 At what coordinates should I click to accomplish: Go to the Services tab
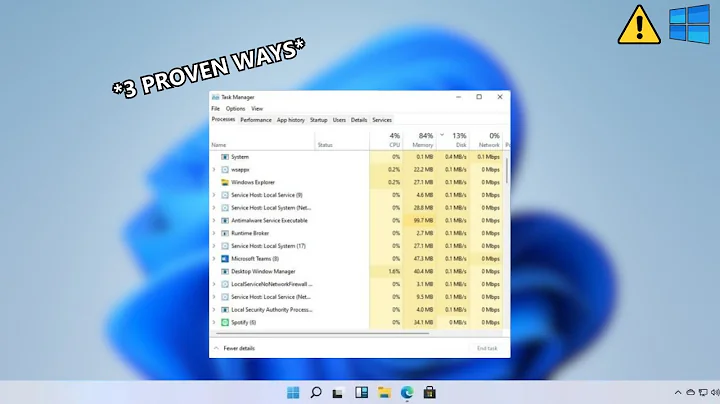(382, 120)
